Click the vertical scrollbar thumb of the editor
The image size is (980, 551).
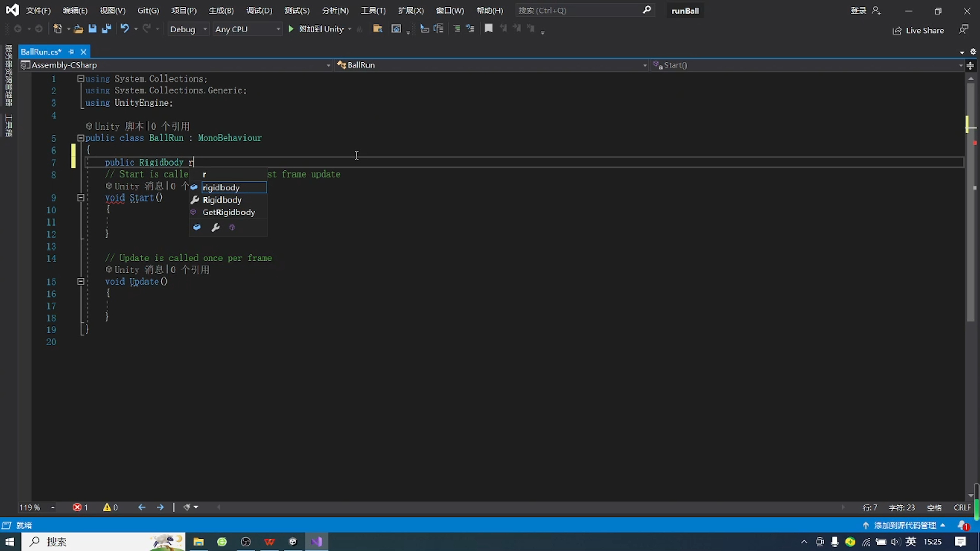click(970, 204)
